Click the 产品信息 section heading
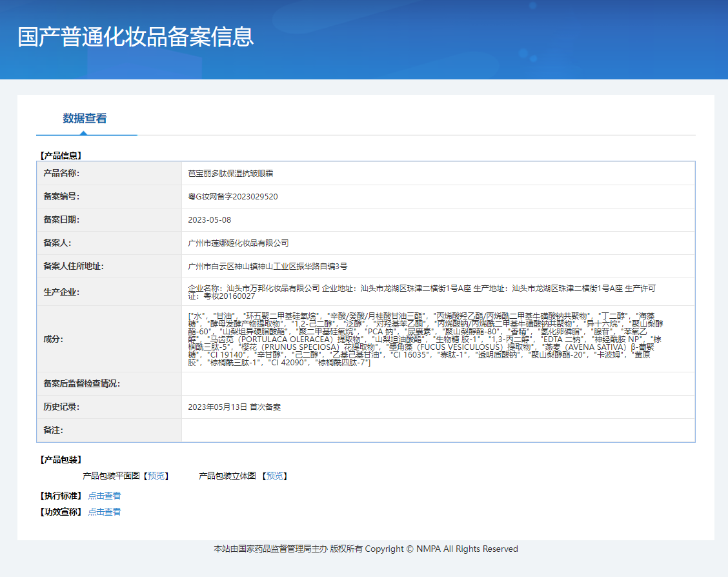 [61, 156]
